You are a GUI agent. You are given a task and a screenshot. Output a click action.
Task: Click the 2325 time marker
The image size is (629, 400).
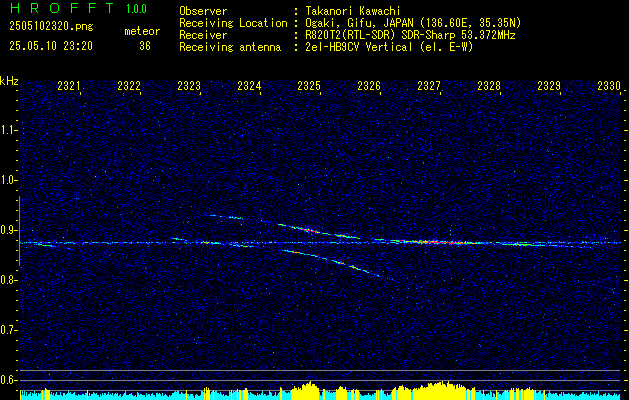pyautogui.click(x=309, y=86)
